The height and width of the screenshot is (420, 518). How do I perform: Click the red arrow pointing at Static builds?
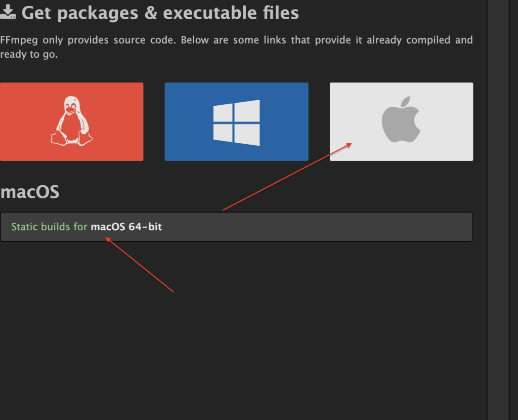tap(140, 265)
